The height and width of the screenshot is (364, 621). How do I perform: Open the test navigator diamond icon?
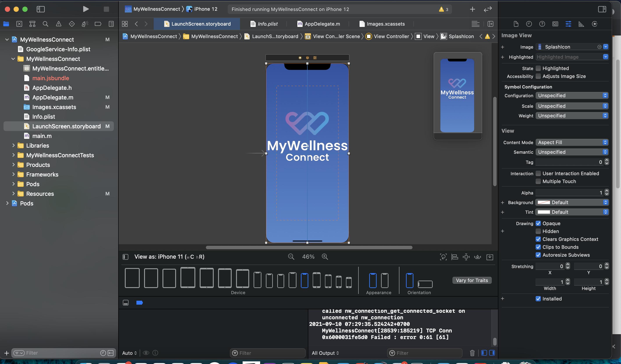72,24
